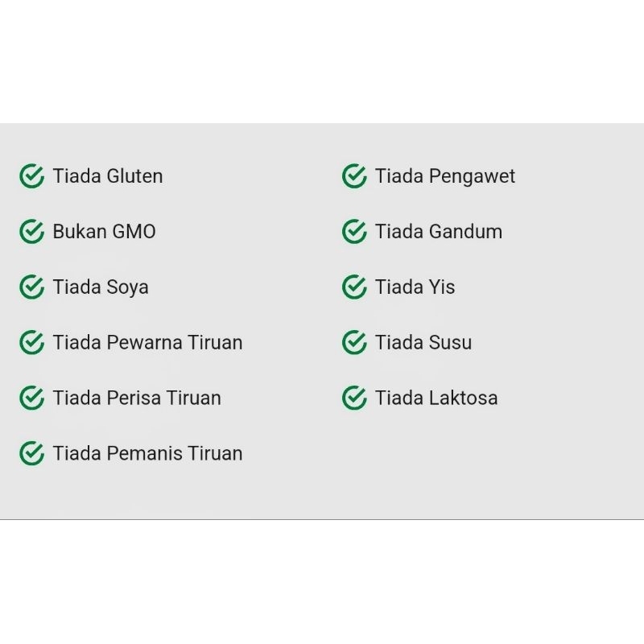Image resolution: width=644 pixels, height=644 pixels.
Task: Select the Tiada Laktosa text
Action: tap(436, 398)
